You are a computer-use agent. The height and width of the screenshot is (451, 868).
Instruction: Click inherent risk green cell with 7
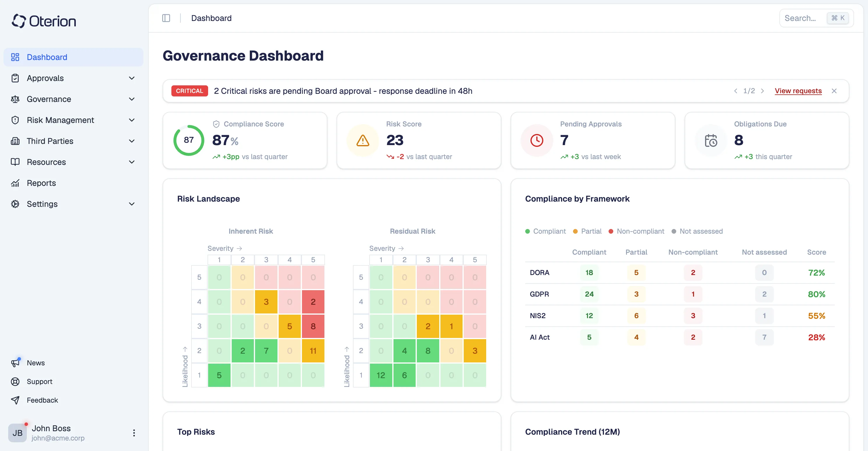(x=266, y=350)
